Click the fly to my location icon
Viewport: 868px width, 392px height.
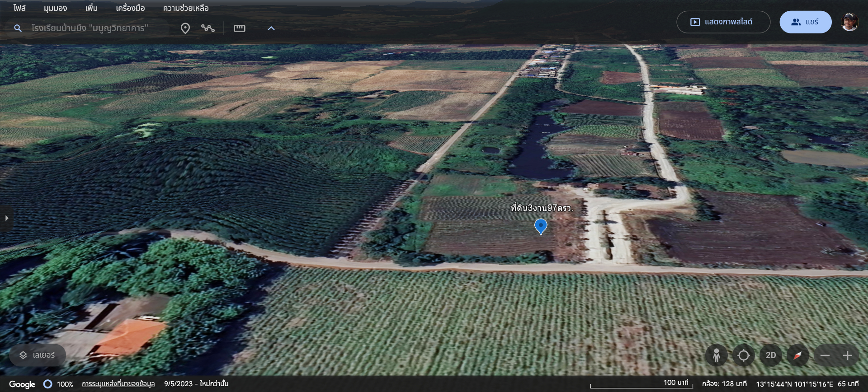point(743,355)
